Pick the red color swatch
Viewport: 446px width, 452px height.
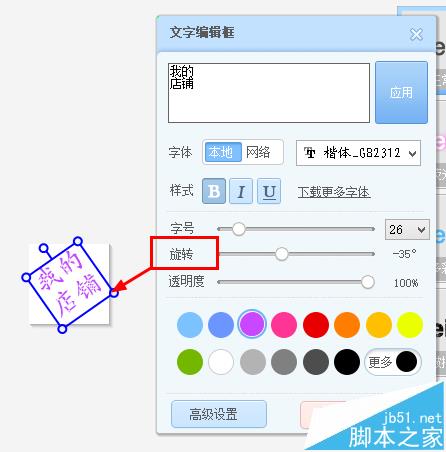coord(316,325)
